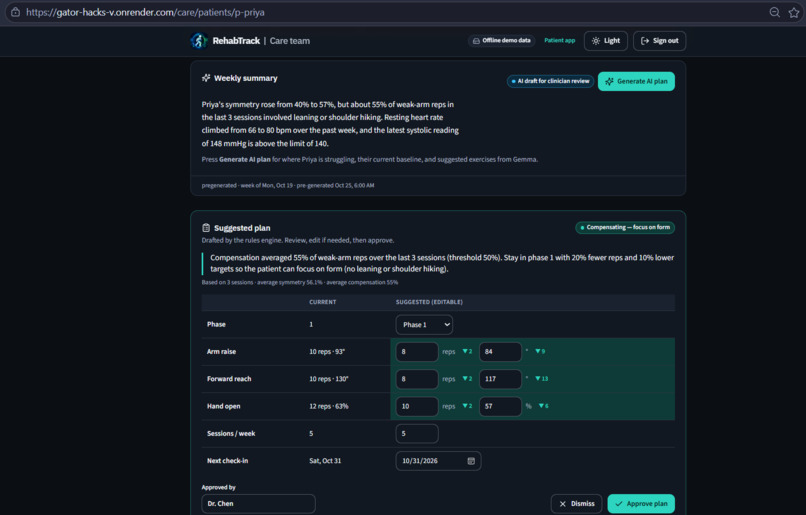This screenshot has height=515, width=806.
Task: Click the site lock icon in address bar
Action: point(15,12)
